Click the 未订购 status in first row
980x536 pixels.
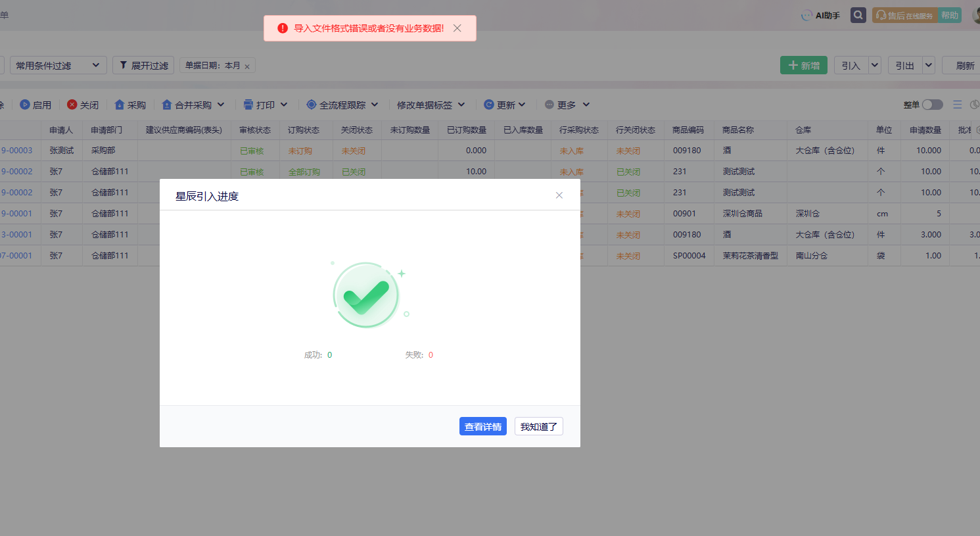(300, 151)
